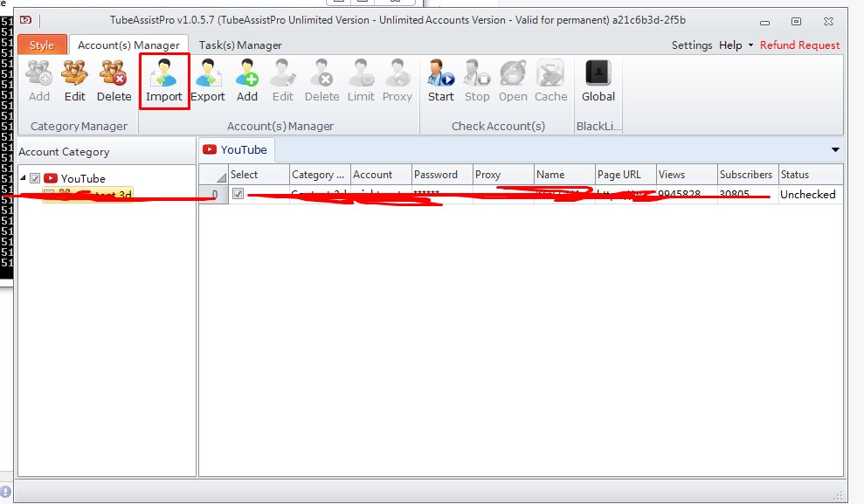864x504 pixels.
Task: Toggle checkbox of the category under YouTube
Action: pos(49,195)
